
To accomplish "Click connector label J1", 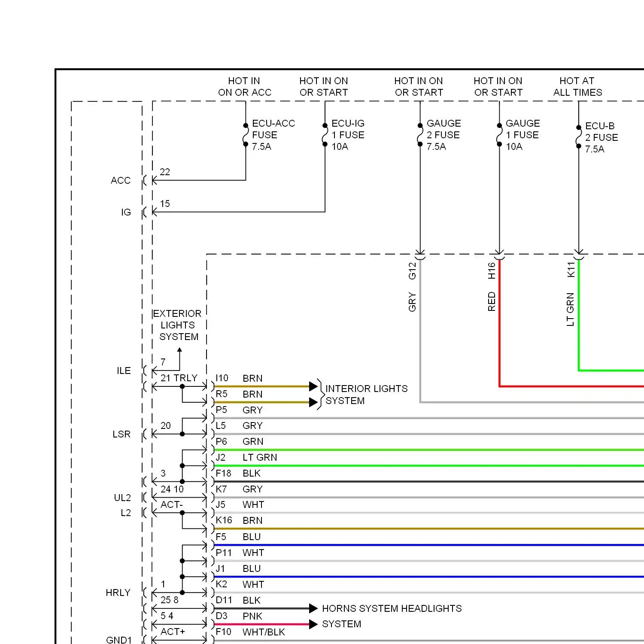I will tap(220, 568).
